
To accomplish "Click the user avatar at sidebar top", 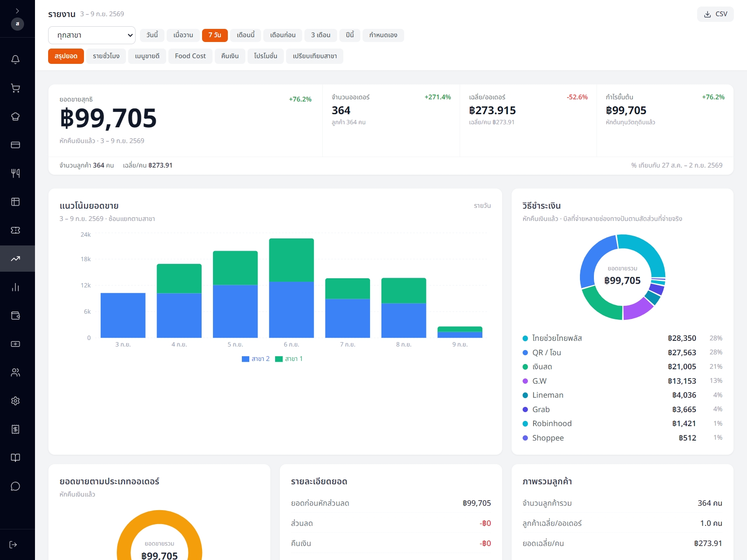I will coord(17,24).
